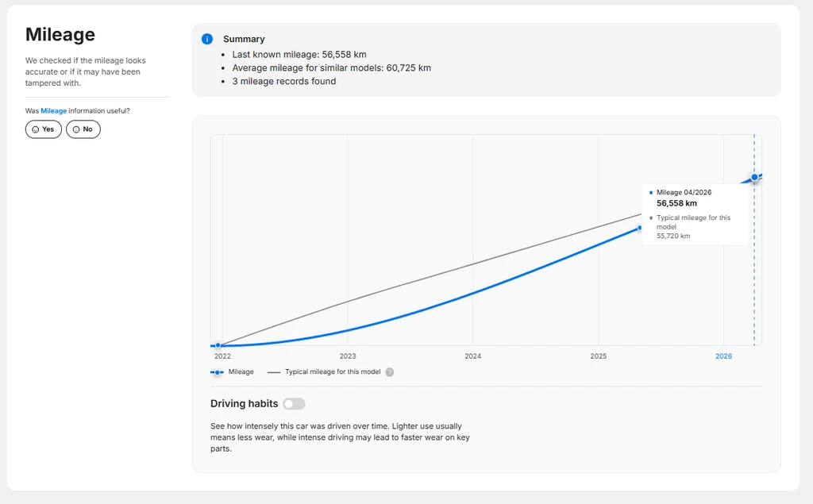Viewport: 813px width, 504px height.
Task: Click 'Typical mileage for this model' legend label
Action: click(x=333, y=371)
